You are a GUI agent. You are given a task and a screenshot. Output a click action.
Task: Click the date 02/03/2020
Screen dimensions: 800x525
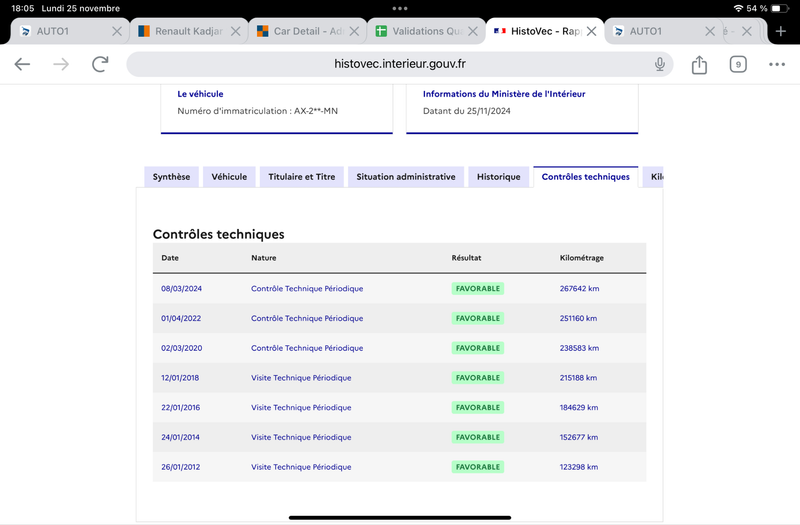182,348
